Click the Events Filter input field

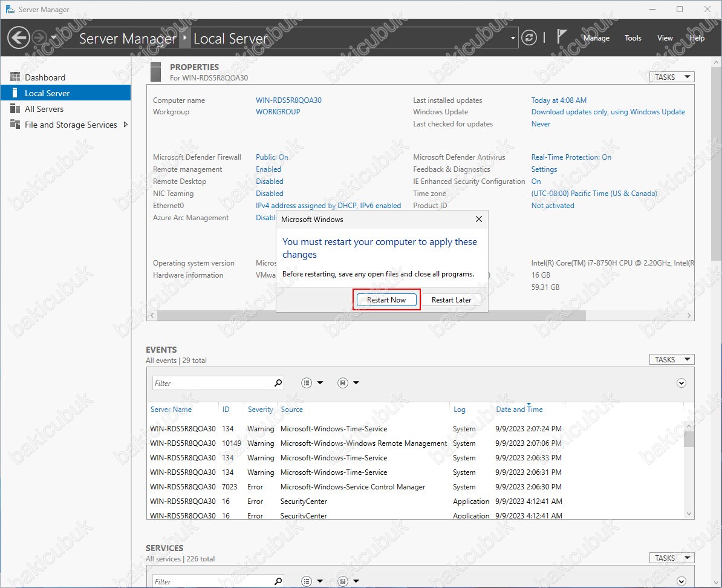click(x=212, y=383)
